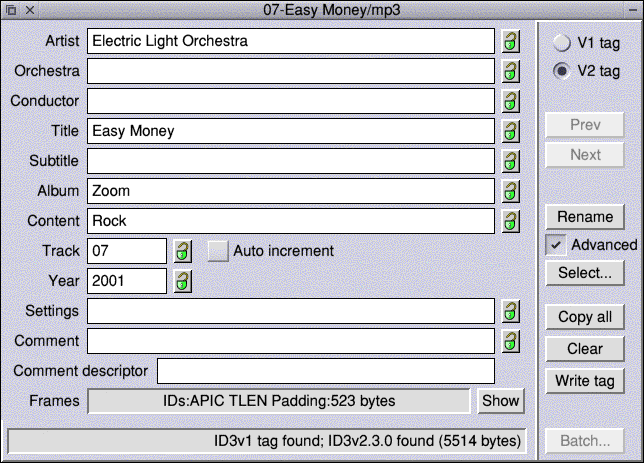The height and width of the screenshot is (463, 644).
Task: Toggle the padlock icon beside Title field
Action: pos(511,131)
